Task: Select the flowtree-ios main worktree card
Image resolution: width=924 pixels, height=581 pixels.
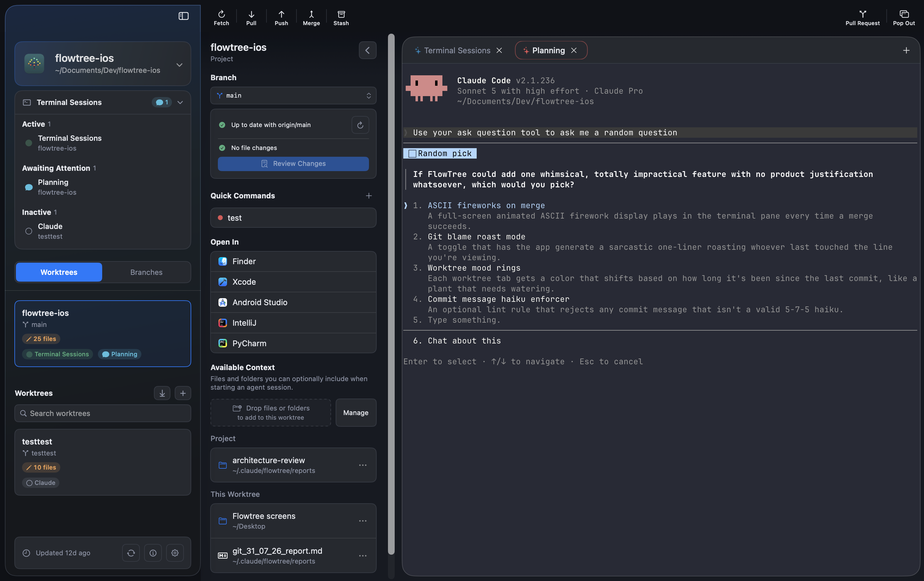Action: pos(102,334)
